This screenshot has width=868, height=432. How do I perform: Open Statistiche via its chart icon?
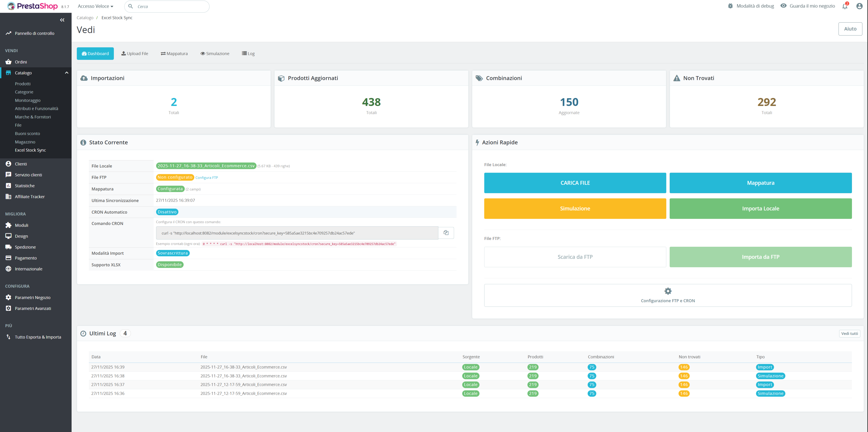[8, 186]
